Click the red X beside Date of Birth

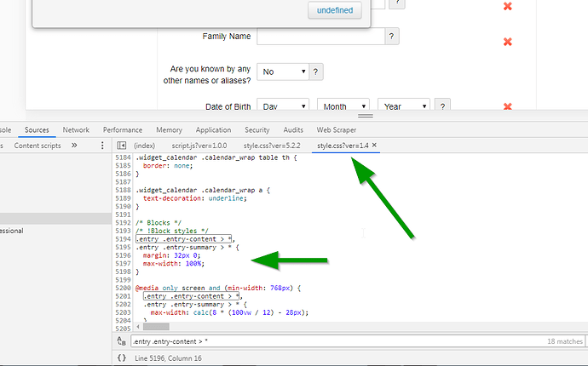[507, 106]
